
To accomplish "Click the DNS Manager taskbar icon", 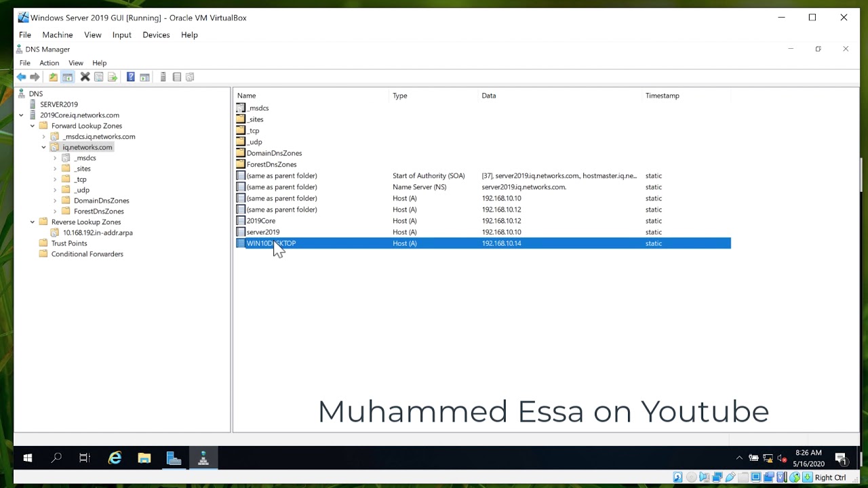I will (203, 459).
